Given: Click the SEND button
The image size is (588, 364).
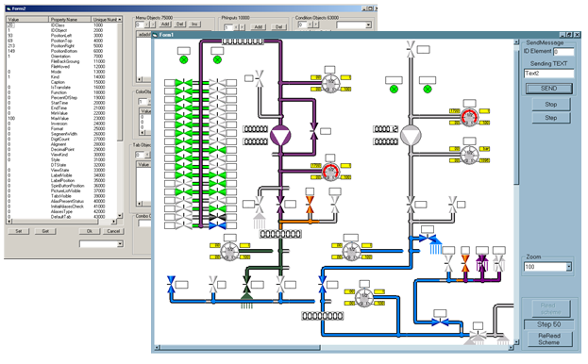Looking at the screenshot, I should (548, 89).
